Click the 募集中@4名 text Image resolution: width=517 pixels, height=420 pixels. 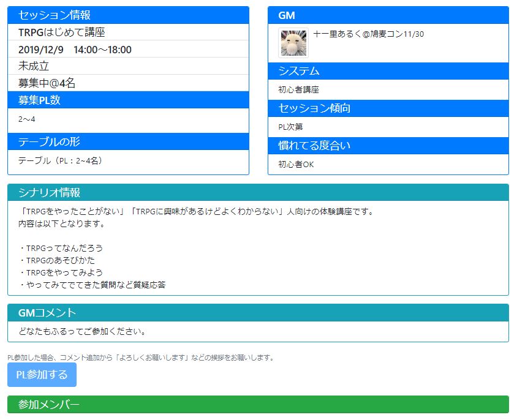click(47, 83)
